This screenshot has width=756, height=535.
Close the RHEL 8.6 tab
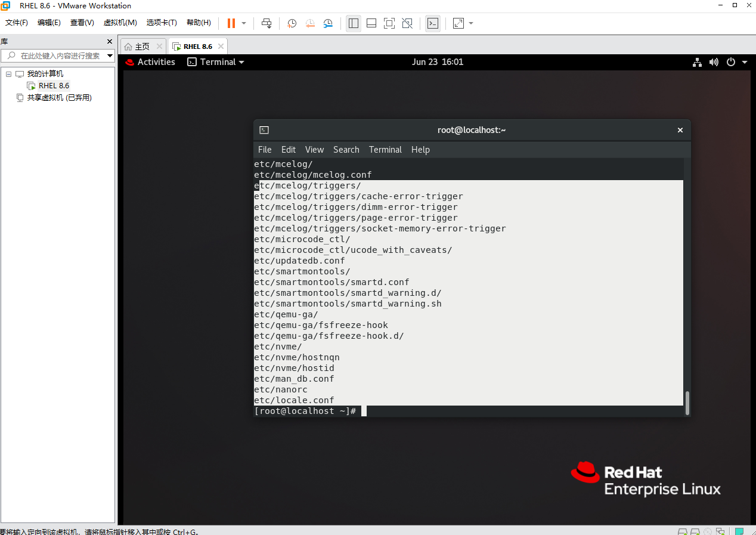pyautogui.click(x=221, y=46)
